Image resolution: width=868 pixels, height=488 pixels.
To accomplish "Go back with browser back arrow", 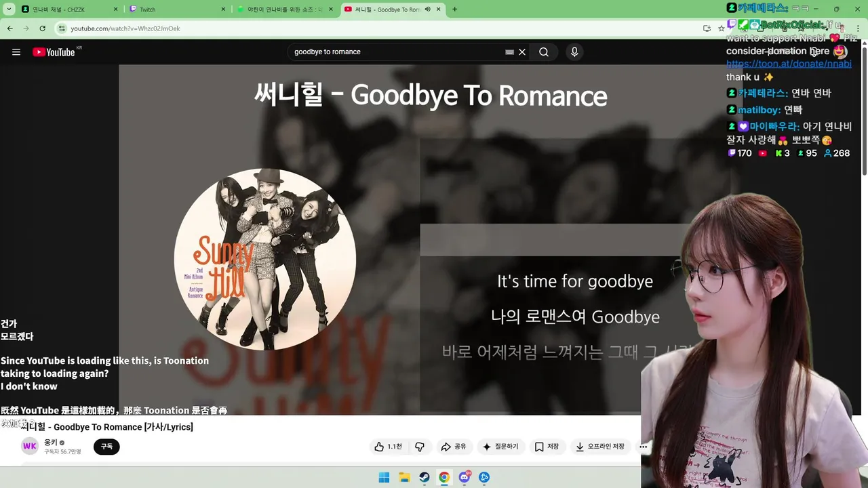I will tap(10, 28).
